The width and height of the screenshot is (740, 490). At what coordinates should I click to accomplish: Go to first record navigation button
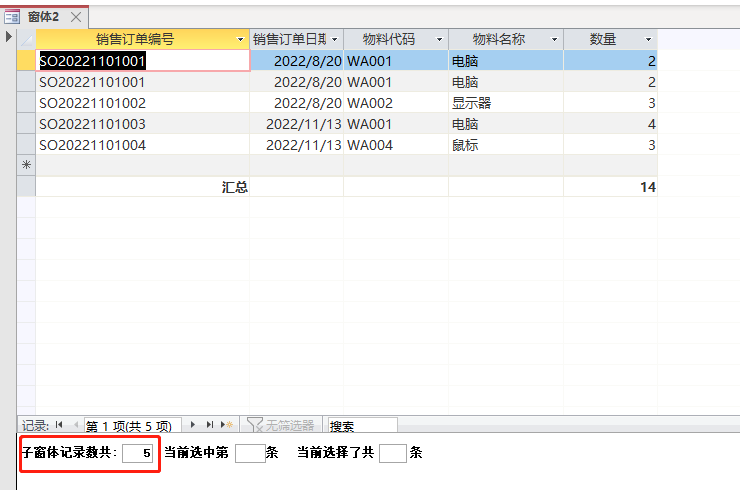(59, 425)
